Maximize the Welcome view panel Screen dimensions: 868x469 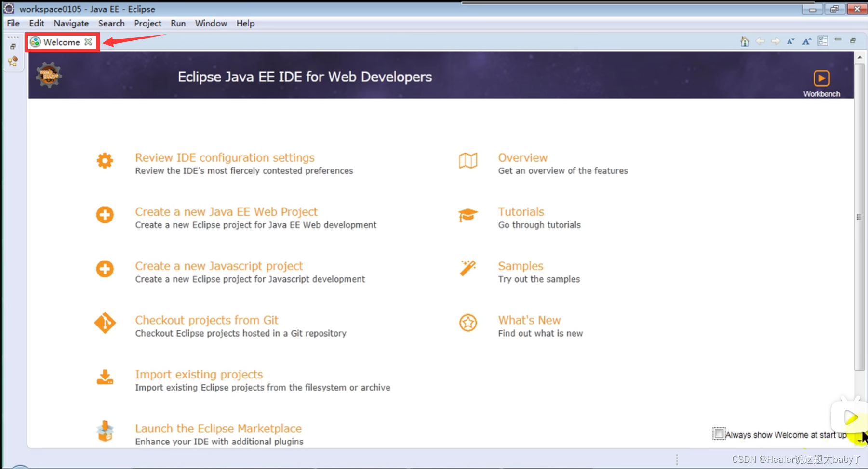pos(853,40)
